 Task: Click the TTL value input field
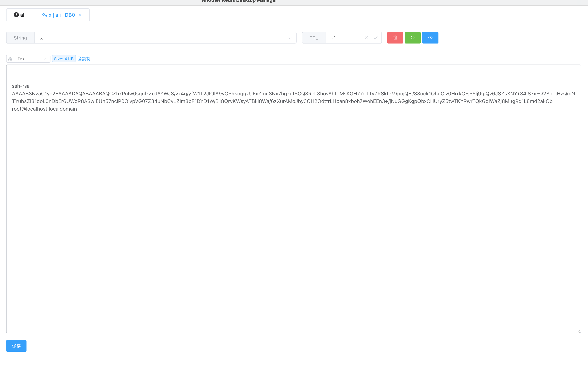coord(344,38)
